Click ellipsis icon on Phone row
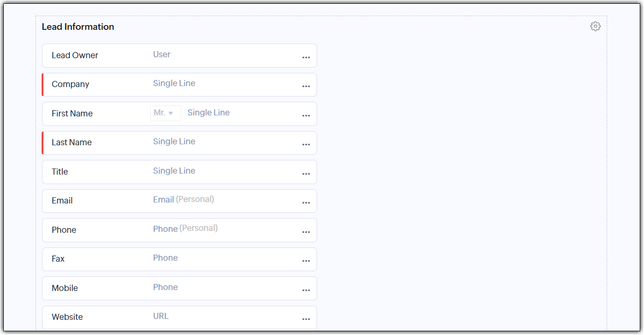Screen dimensions: 644x335 [306, 232]
